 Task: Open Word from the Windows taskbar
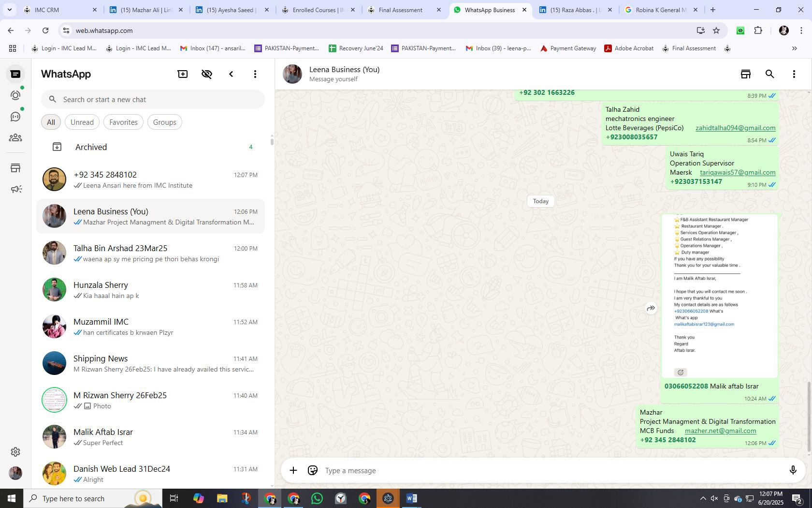point(412,498)
